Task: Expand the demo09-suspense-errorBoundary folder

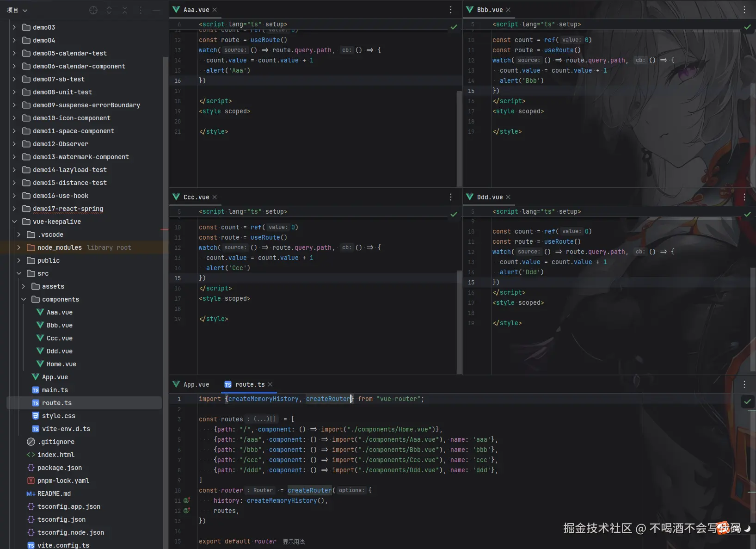Action: pos(14,105)
